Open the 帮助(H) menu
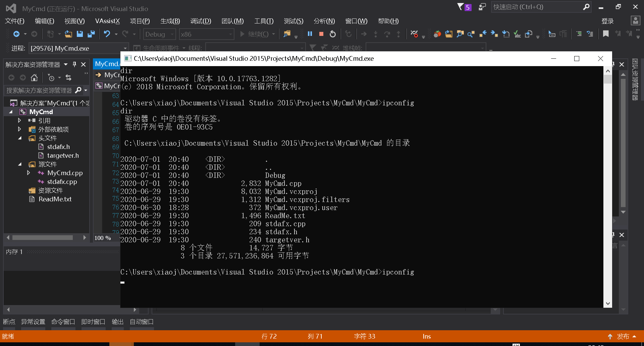 point(388,21)
